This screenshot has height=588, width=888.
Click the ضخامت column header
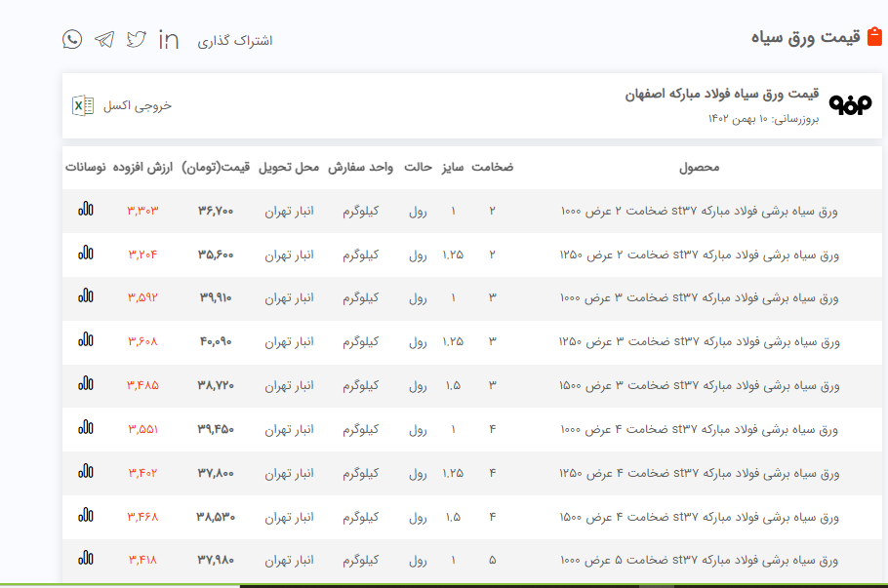(493, 167)
